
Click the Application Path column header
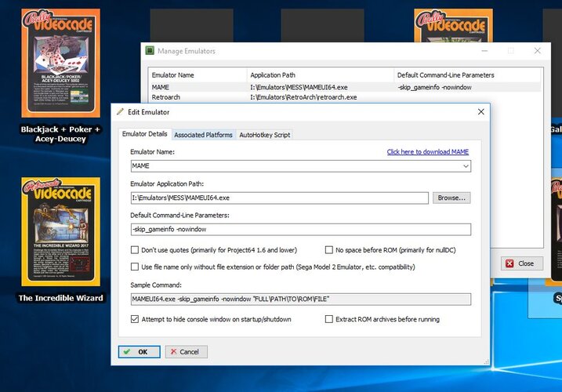[321, 75]
